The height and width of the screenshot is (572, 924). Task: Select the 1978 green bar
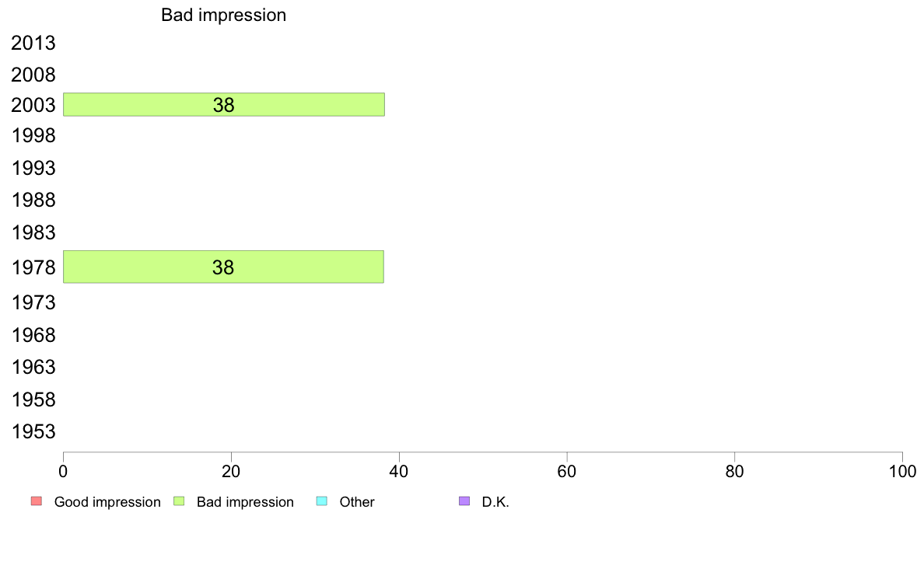tap(223, 267)
